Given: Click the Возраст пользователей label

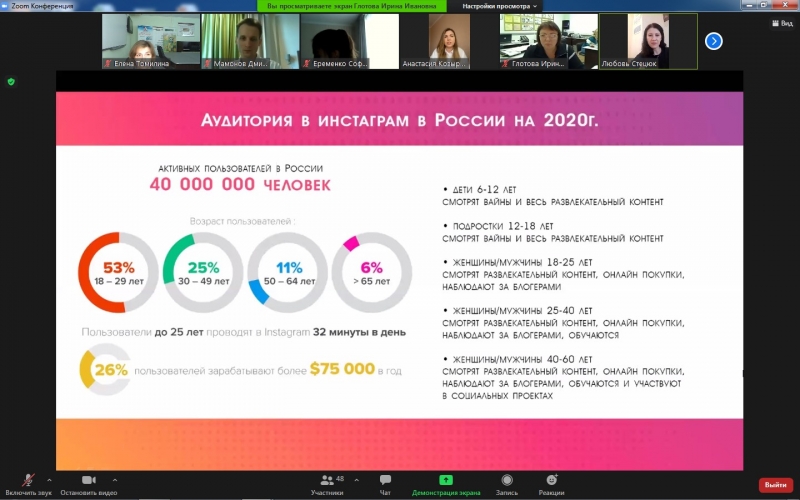Looking at the screenshot, I should point(242,221).
